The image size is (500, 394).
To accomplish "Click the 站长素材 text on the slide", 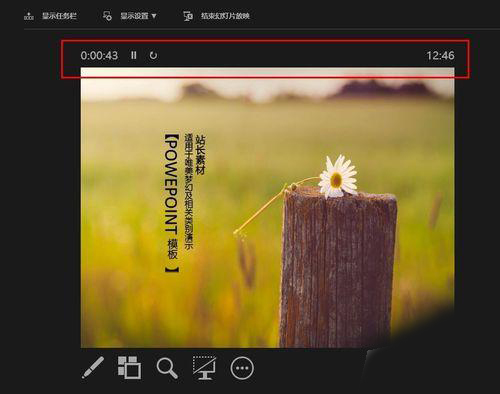I will 200,155.
